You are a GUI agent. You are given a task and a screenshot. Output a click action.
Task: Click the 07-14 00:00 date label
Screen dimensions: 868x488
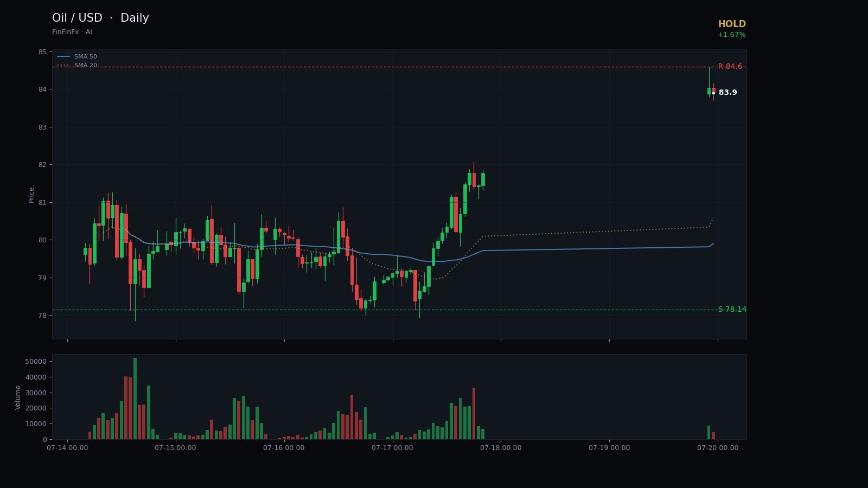pos(67,448)
